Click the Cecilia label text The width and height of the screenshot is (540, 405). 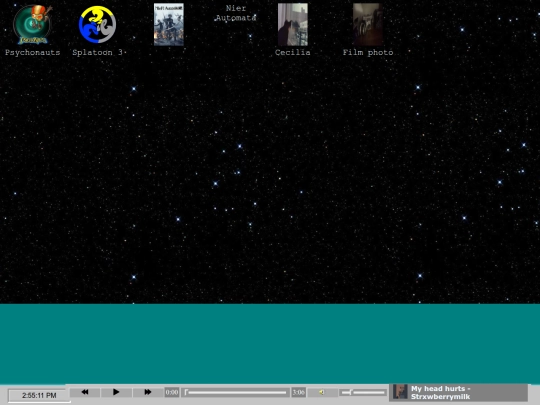tap(293, 52)
